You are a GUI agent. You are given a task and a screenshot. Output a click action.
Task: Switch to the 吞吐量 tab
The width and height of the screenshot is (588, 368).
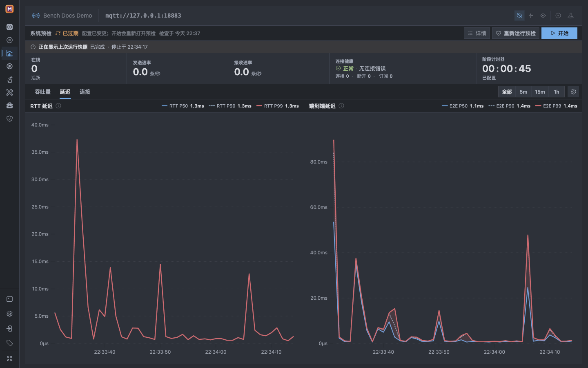tap(43, 92)
